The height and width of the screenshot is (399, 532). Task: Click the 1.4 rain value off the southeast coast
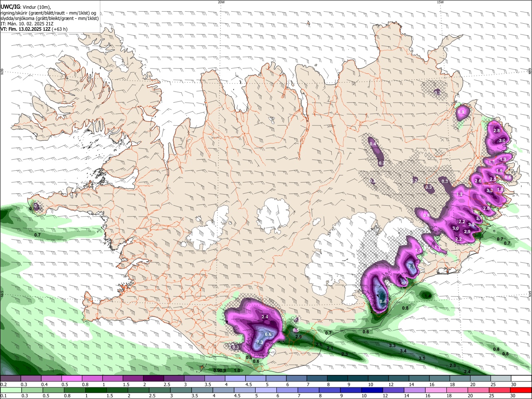[x=428, y=296]
